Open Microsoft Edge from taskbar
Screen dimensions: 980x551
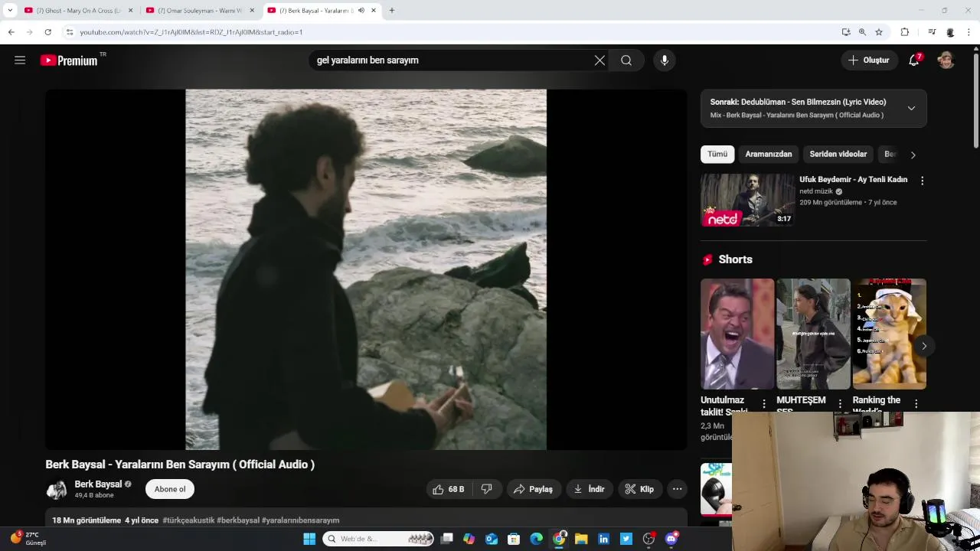coord(537,539)
